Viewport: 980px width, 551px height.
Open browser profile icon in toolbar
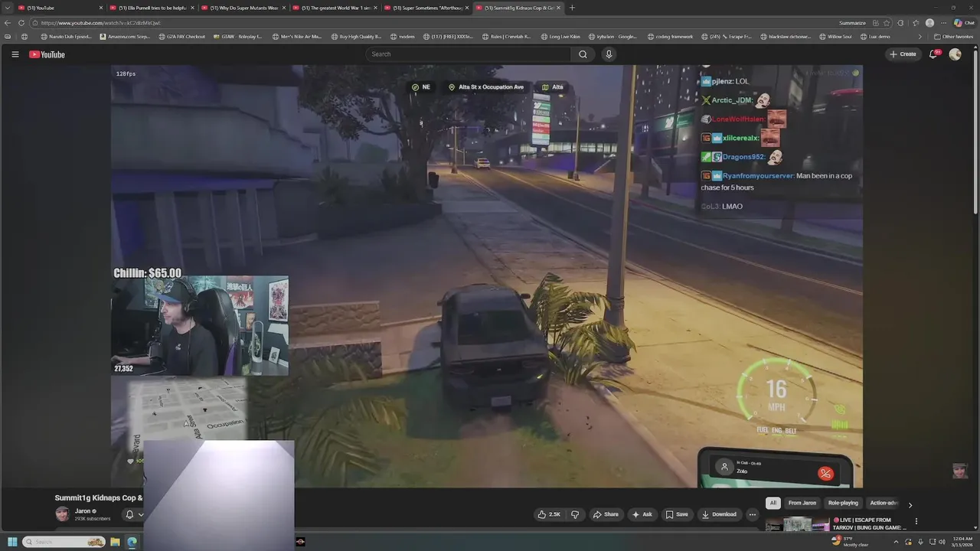pos(929,23)
